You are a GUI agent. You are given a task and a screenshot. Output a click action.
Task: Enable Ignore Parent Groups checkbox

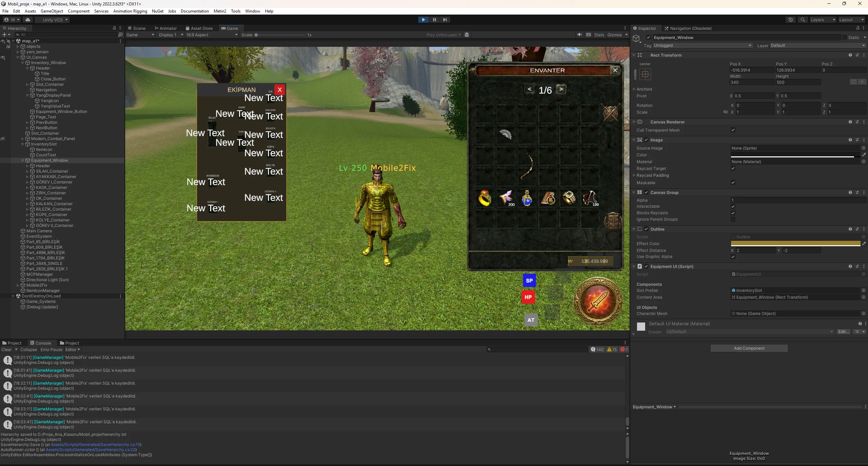733,219
